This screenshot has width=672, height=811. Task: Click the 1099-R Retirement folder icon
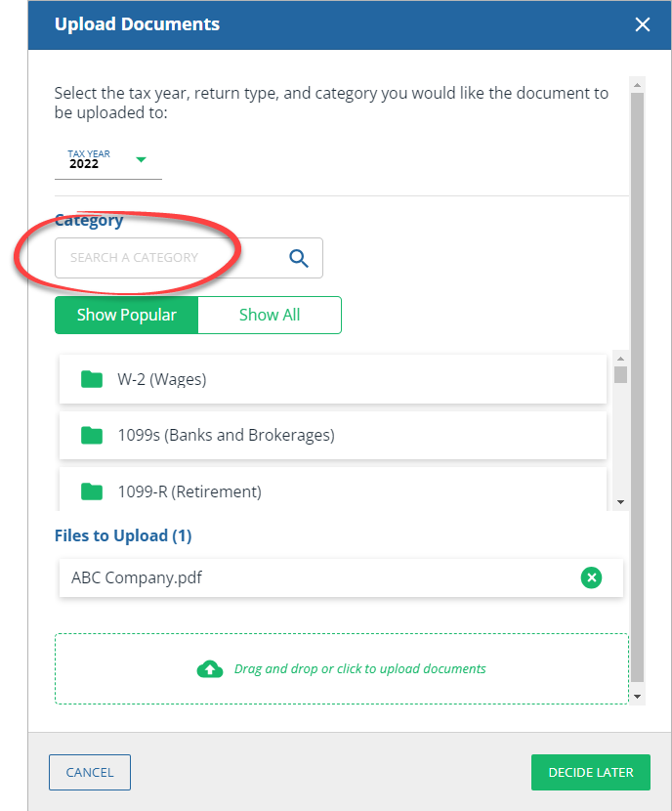(92, 491)
